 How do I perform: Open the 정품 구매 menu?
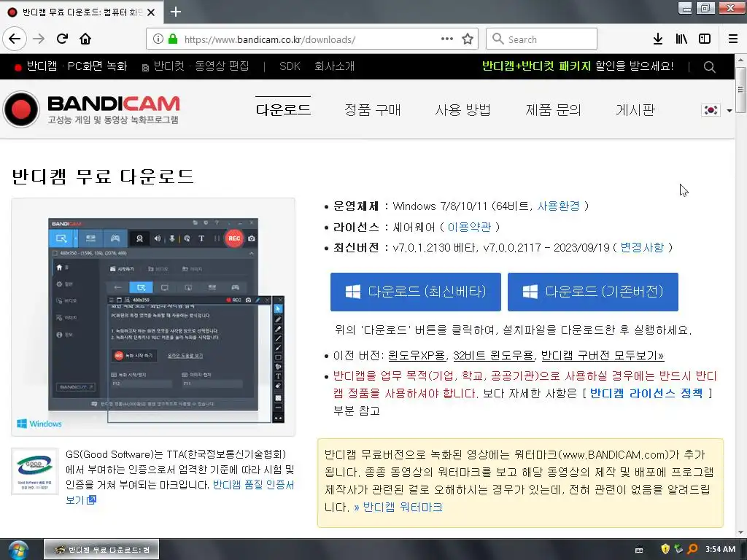373,110
